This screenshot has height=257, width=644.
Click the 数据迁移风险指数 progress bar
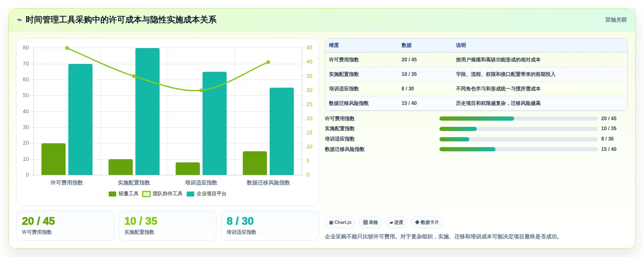click(519, 149)
